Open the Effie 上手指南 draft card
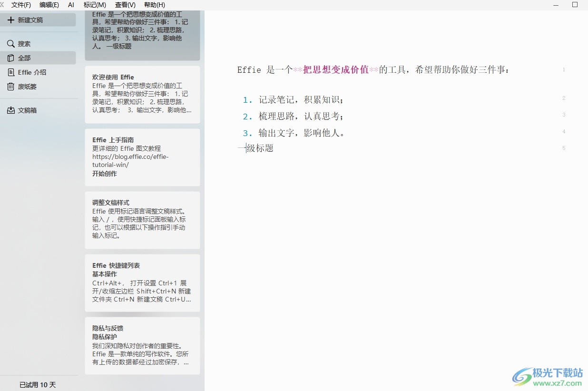The width and height of the screenshot is (588, 391). pos(142,157)
